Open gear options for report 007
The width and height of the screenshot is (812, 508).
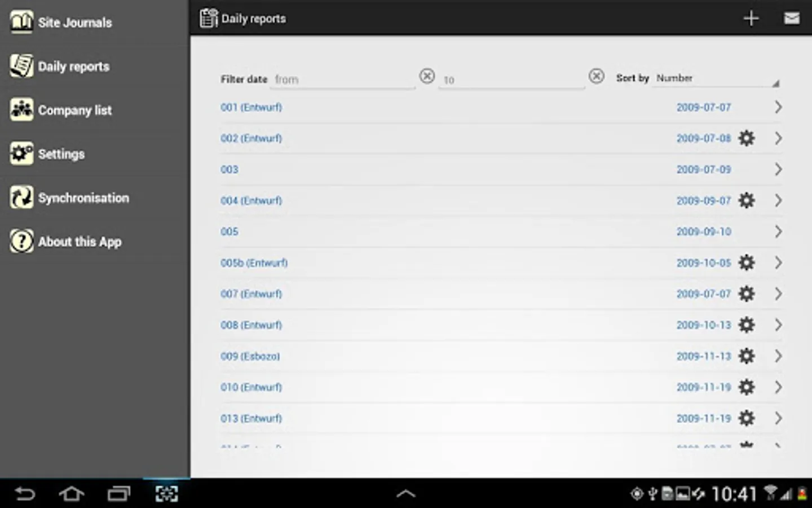click(x=747, y=294)
